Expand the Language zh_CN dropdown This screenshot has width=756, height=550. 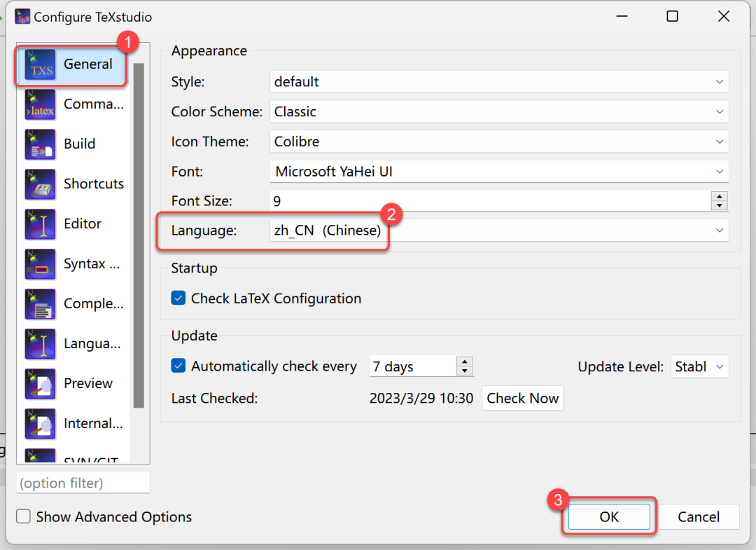499,231
